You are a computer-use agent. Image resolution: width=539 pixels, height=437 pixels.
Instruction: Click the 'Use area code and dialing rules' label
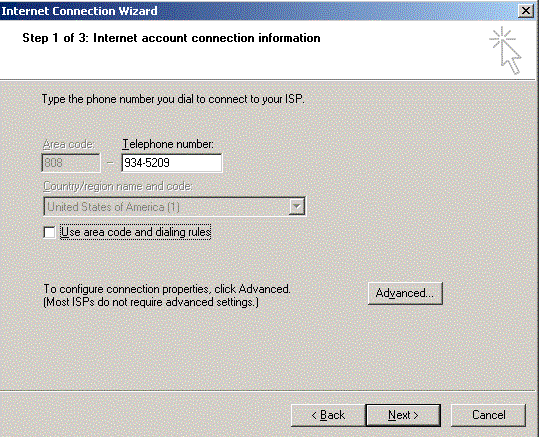[x=136, y=232]
